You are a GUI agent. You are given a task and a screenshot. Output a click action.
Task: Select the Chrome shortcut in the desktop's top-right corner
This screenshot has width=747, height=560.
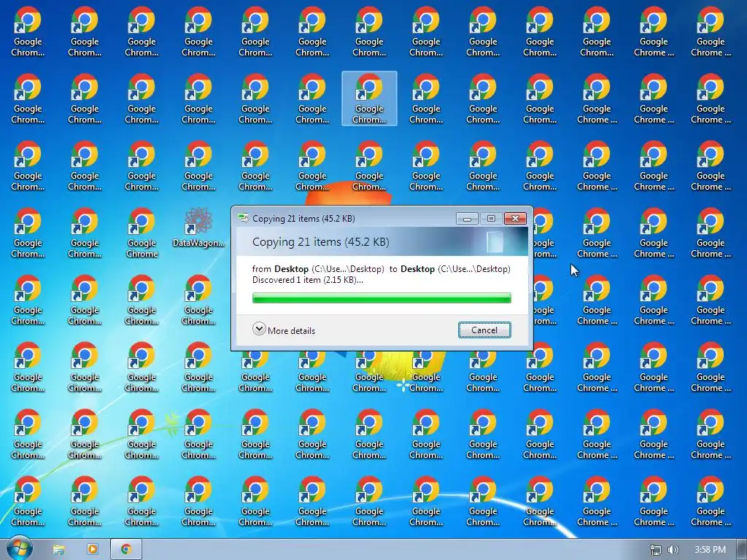click(711, 31)
